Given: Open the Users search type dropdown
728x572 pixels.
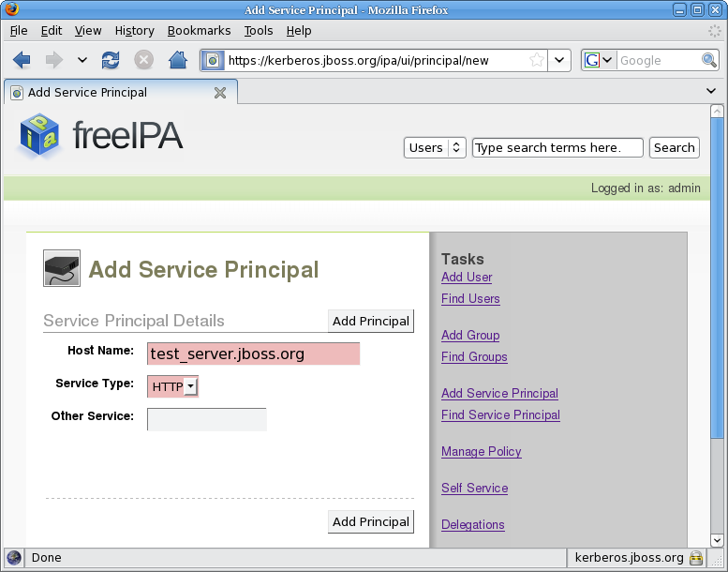Looking at the screenshot, I should click(436, 147).
